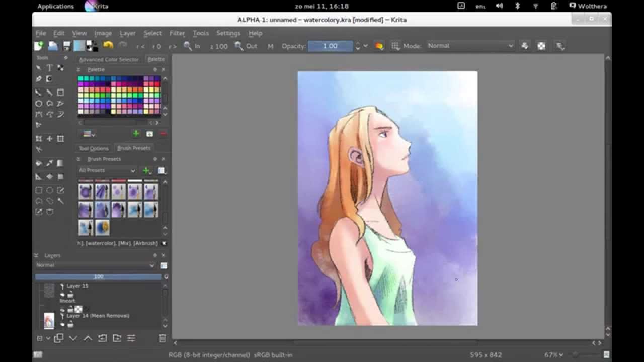Open the Mode dropdown on the toolbar
Image resolution: width=644 pixels, height=362 pixels.
468,46
